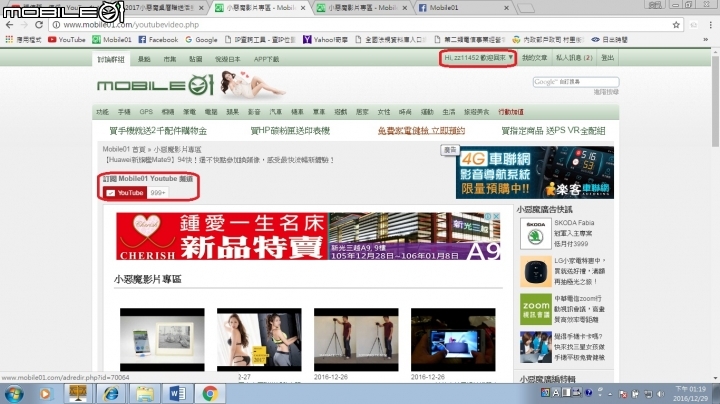Open the APP下載 site tab
The height and width of the screenshot is (404, 720).
(x=266, y=59)
